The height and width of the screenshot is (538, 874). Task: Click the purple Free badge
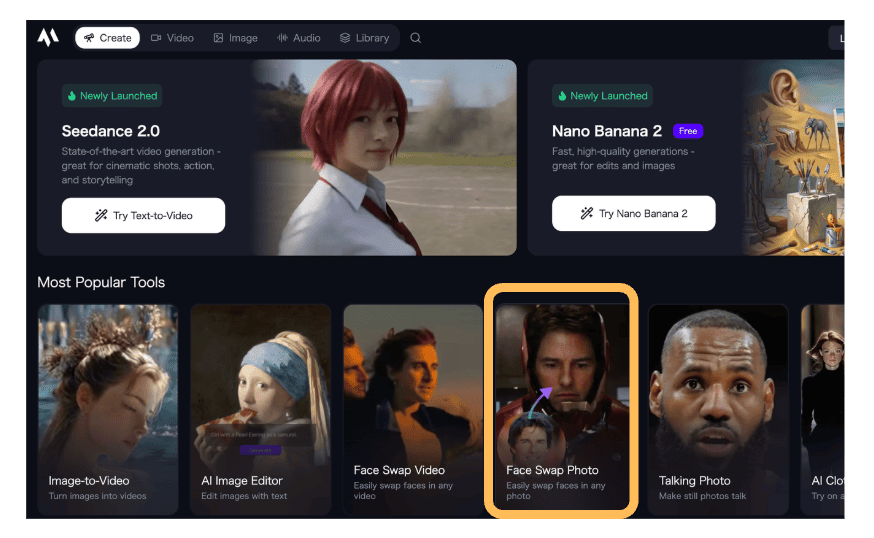pyautogui.click(x=687, y=131)
